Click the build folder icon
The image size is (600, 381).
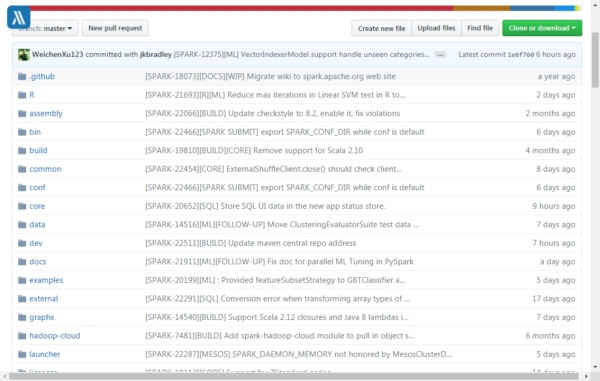click(x=22, y=151)
